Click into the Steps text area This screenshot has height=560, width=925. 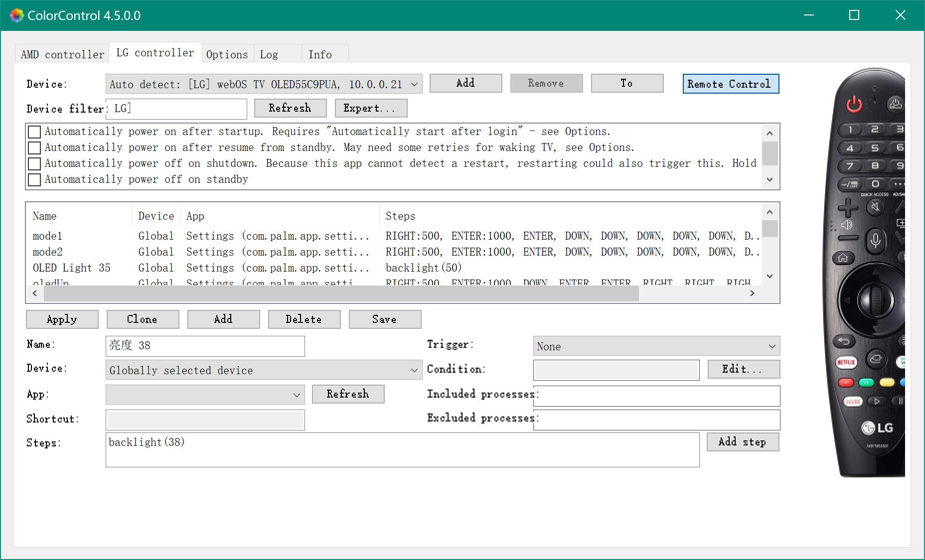402,450
